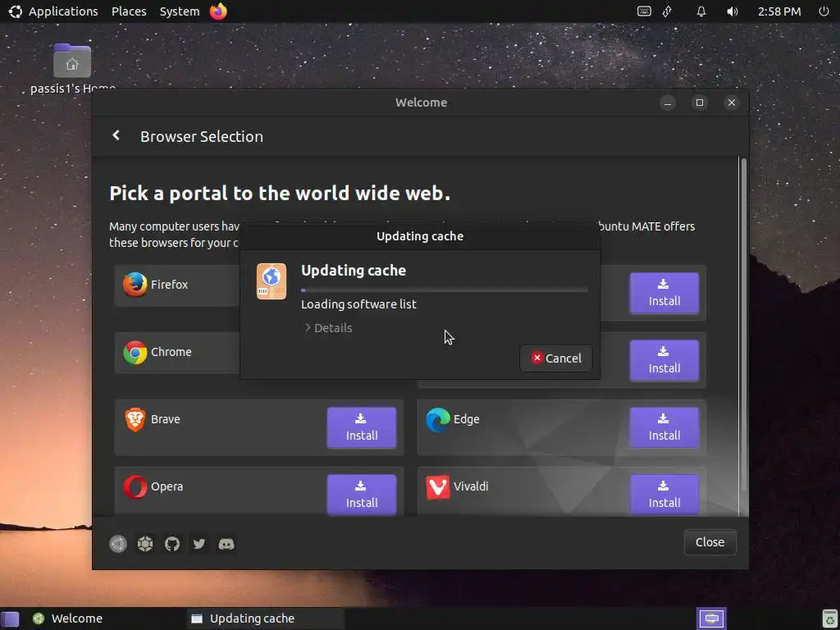
Task: Open the GitHub link icon
Action: point(172,544)
